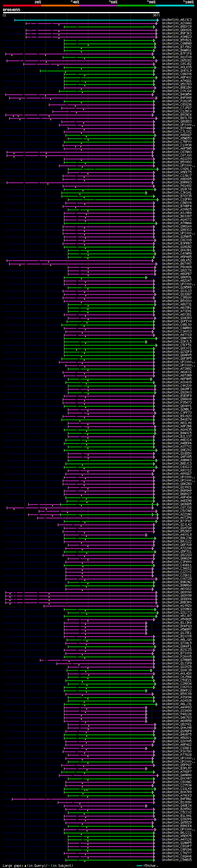Image resolution: width=197 pixels, height=868 pixels.
Task: Select label UniRef100_B9INC6
Action: pos(177,115)
